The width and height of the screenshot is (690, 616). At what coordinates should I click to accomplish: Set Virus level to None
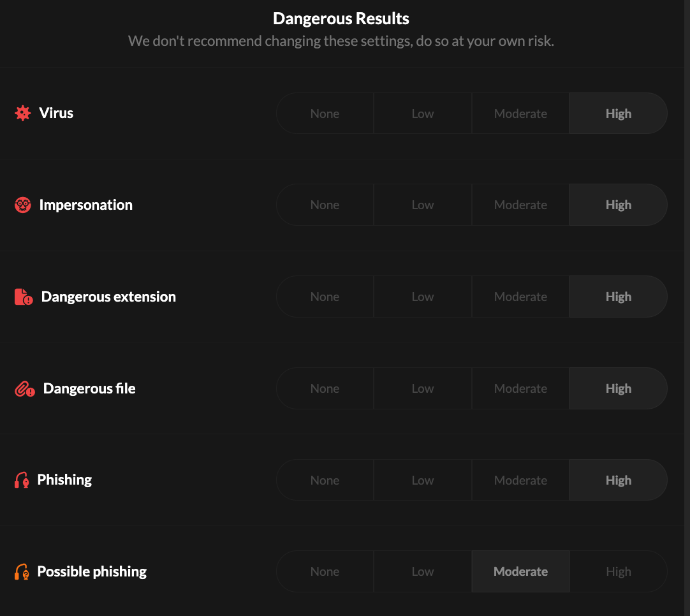click(325, 114)
